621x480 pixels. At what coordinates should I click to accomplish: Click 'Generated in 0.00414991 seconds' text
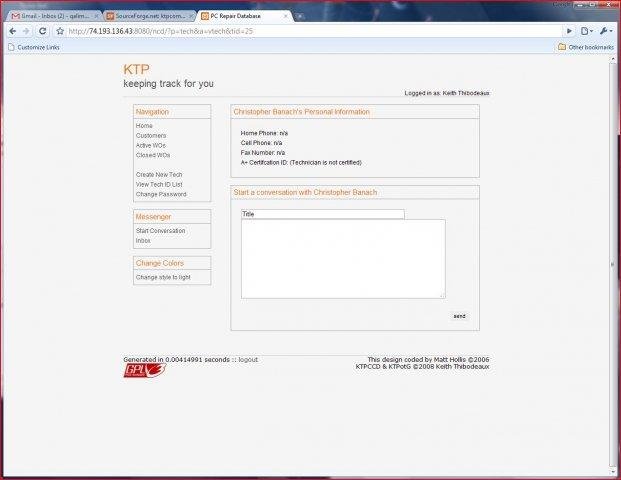coord(176,360)
